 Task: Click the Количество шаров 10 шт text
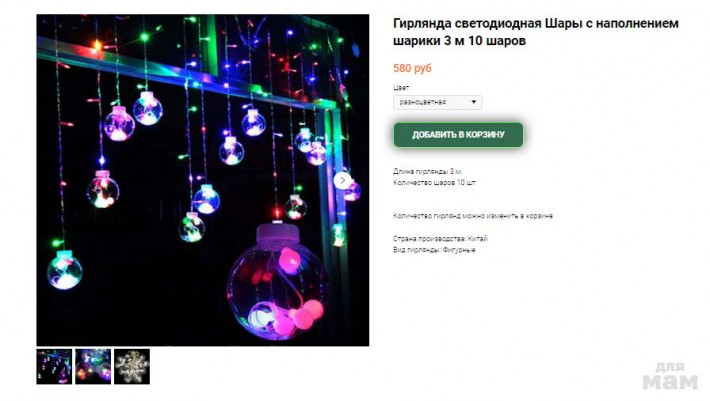(434, 183)
